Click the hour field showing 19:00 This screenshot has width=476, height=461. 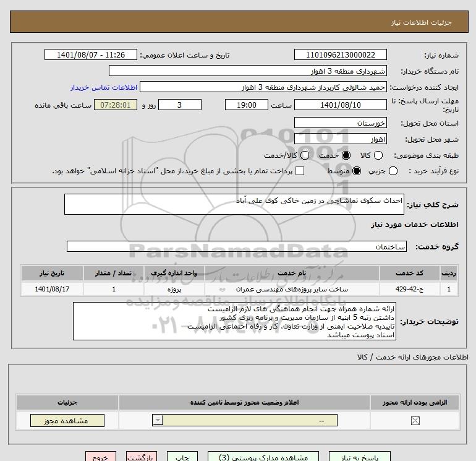tap(247, 105)
